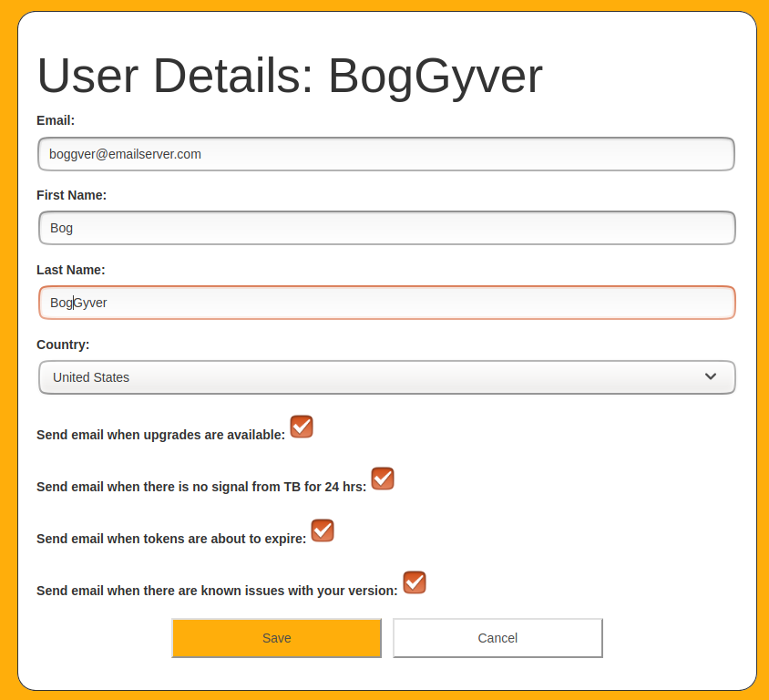This screenshot has height=700, width=769.
Task: Click the Cancel button
Action: [x=497, y=638]
